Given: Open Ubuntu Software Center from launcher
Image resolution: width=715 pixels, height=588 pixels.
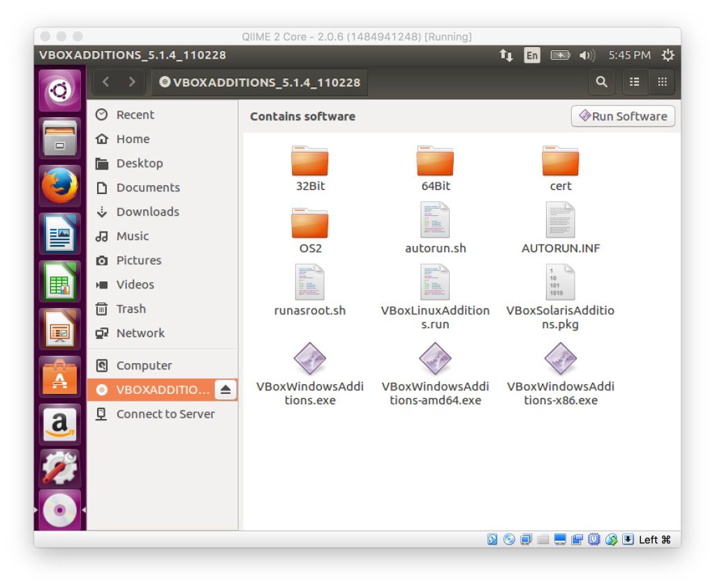Looking at the screenshot, I should click(x=59, y=376).
